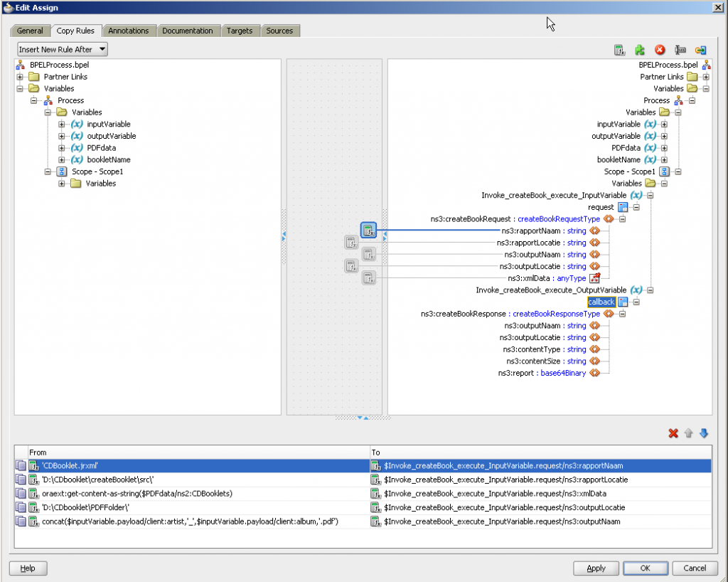
Task: Click the green puzzle piece icon
Action: pyautogui.click(x=639, y=50)
